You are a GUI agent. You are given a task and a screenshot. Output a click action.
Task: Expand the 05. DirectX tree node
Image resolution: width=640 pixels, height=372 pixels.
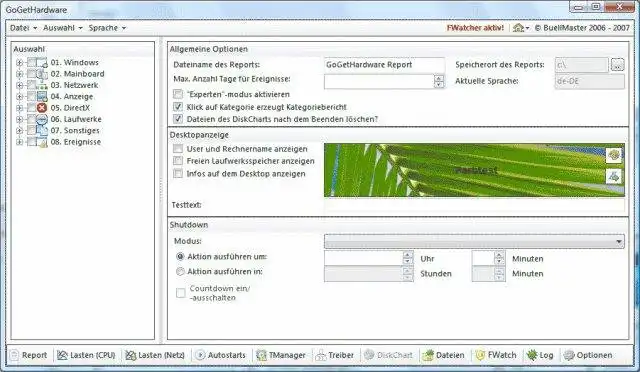coord(19,108)
